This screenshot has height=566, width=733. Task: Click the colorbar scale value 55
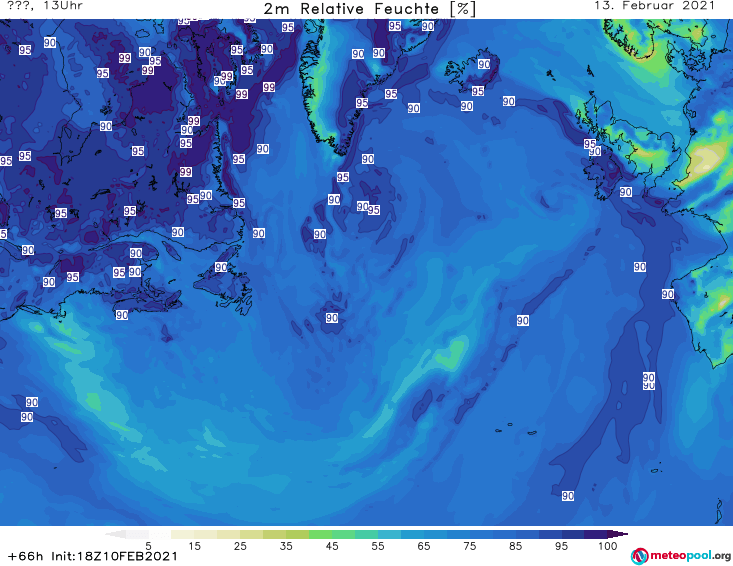[378, 546]
